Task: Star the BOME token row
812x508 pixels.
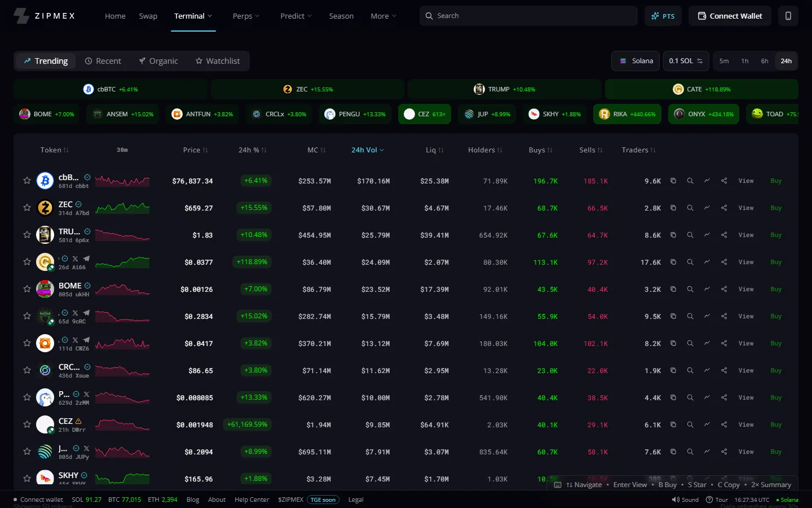Action: click(x=27, y=289)
